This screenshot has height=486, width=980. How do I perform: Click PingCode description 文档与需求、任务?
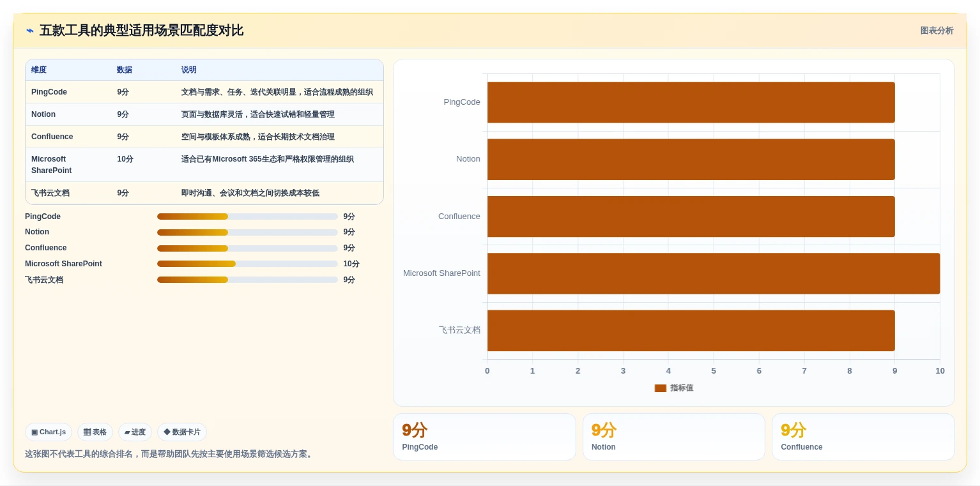277,92
